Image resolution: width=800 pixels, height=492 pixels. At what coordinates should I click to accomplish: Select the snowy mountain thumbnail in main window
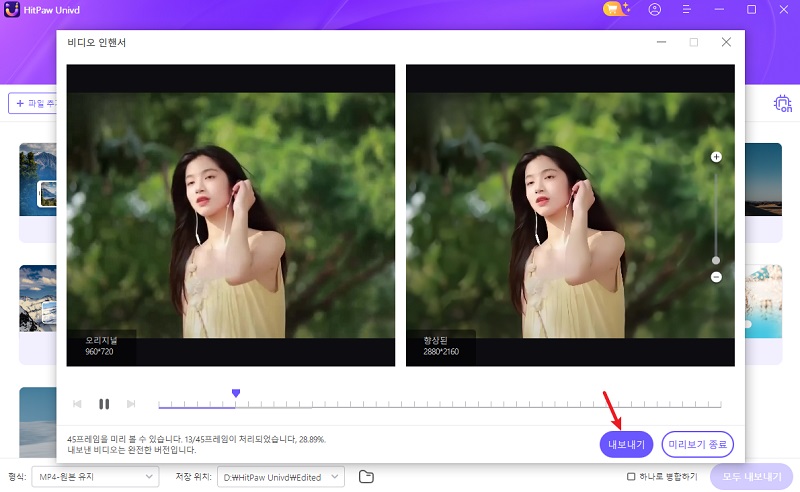pos(38,299)
